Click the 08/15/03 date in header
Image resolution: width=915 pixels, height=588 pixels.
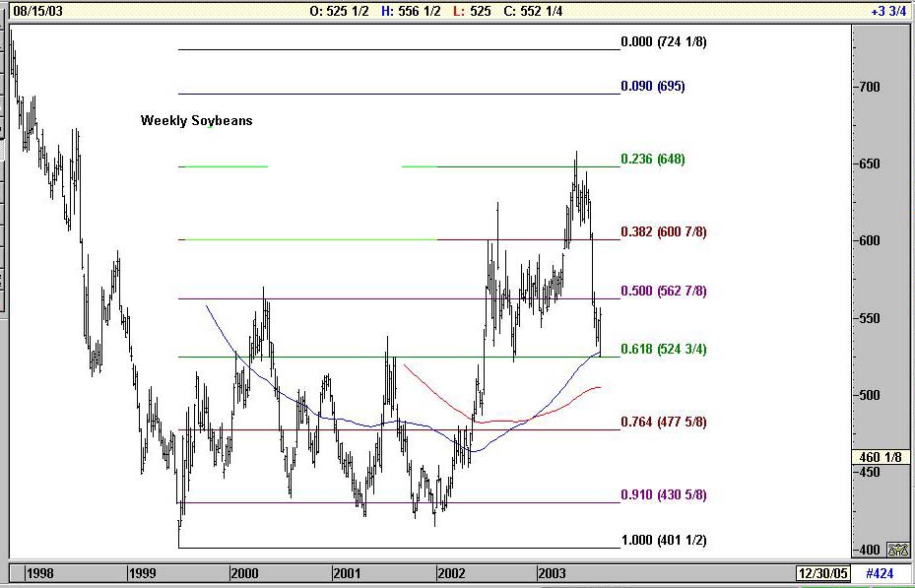coord(37,11)
